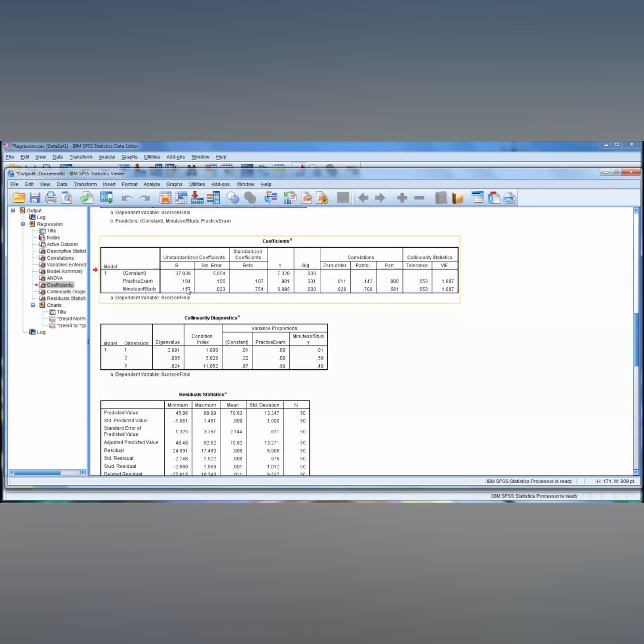This screenshot has width=644, height=644.
Task: Open the Format menu in Viewer
Action: (129, 184)
